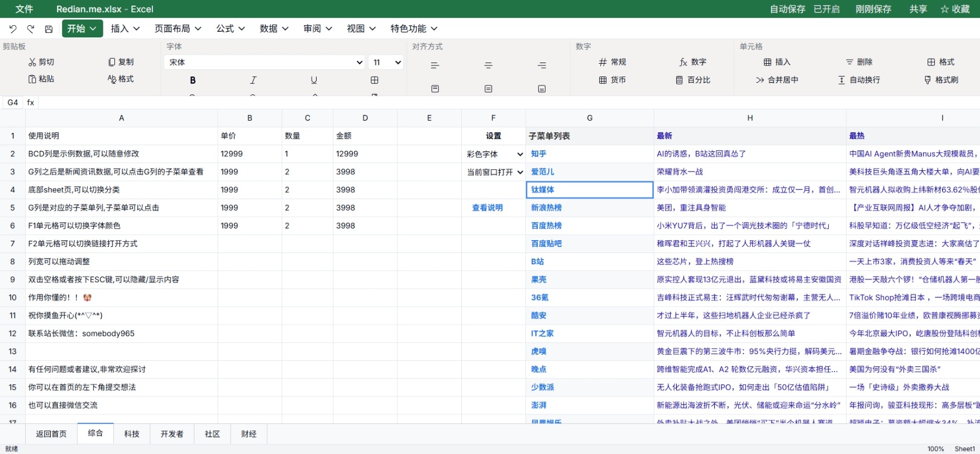The height and width of the screenshot is (454, 980).
Task: Click the redo arrow icon
Action: pos(31,29)
